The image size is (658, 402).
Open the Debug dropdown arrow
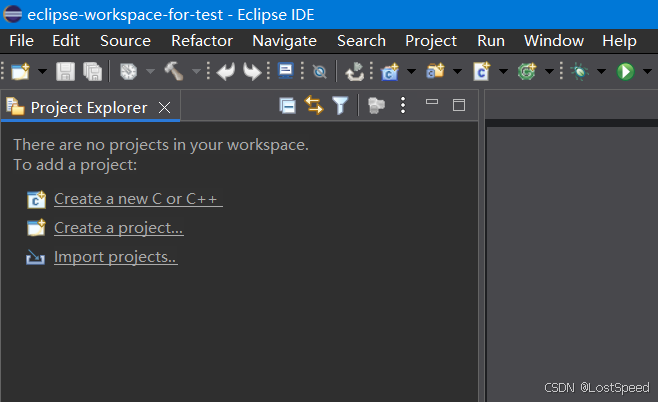(601, 72)
